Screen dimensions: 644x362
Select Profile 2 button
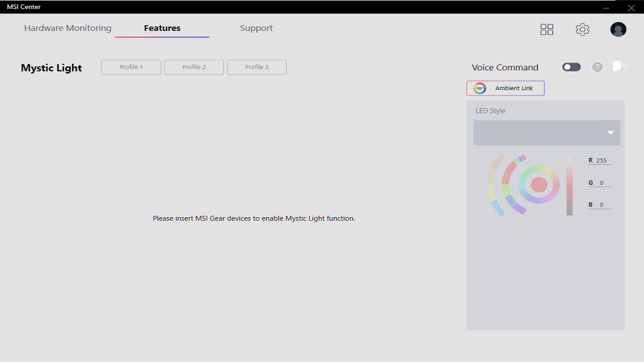[194, 67]
